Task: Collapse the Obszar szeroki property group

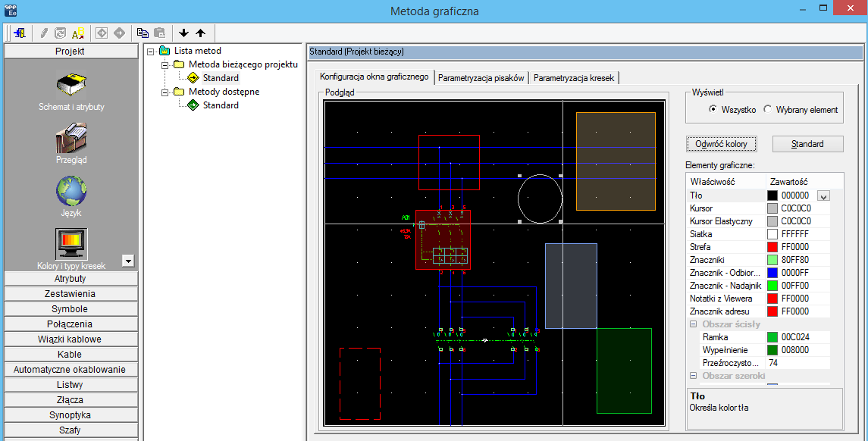Action: pyautogui.click(x=693, y=376)
